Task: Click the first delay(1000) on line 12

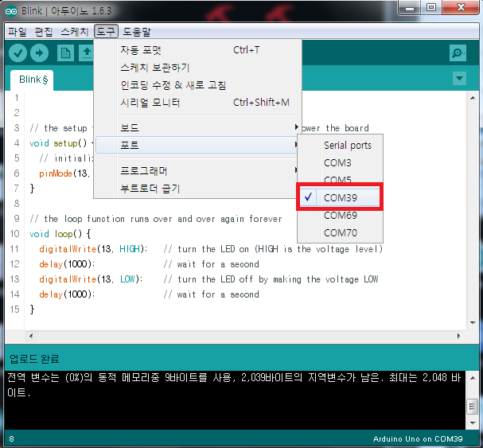Action: click(67, 264)
